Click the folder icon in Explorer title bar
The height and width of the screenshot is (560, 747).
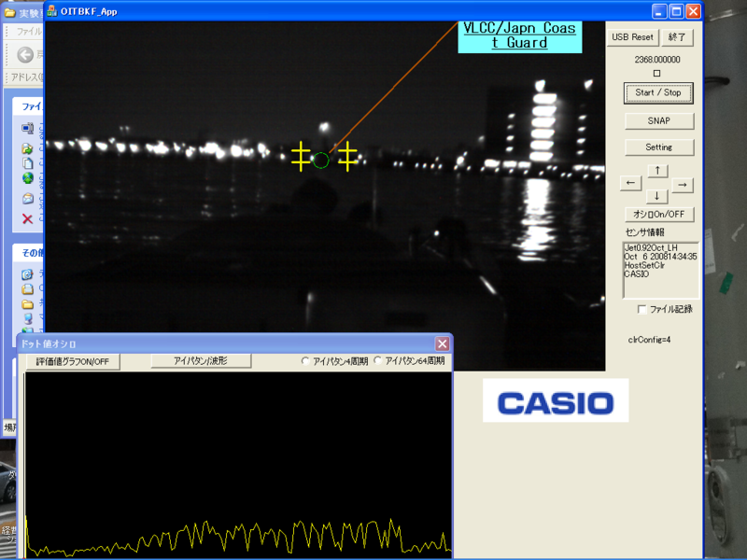pos(10,13)
